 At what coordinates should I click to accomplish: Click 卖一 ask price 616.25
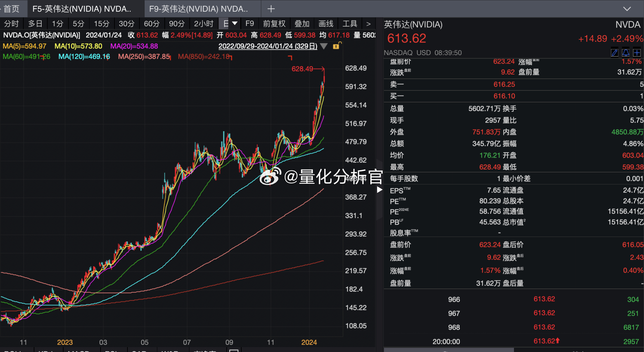[504, 84]
